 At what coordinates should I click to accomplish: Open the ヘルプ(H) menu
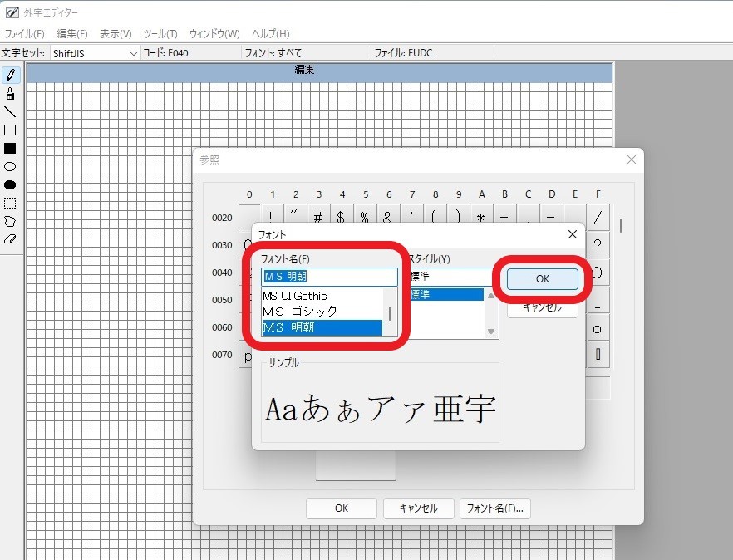click(x=271, y=34)
